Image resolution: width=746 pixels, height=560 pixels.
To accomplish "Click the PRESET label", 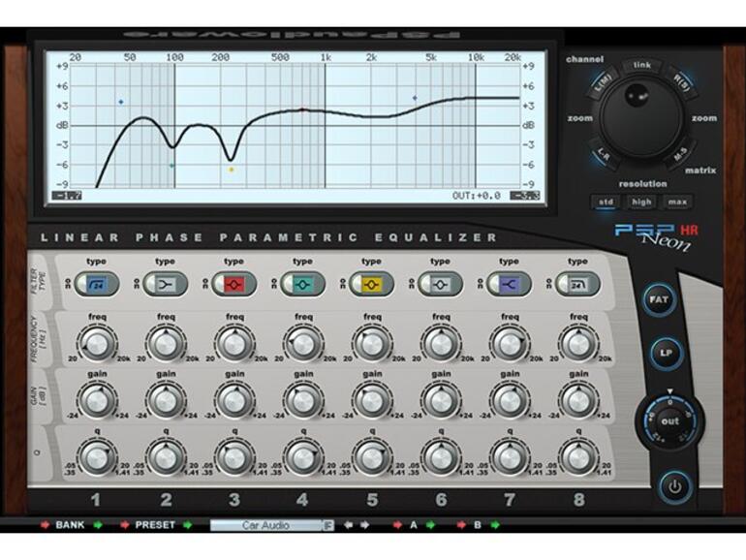I will click(x=155, y=525).
